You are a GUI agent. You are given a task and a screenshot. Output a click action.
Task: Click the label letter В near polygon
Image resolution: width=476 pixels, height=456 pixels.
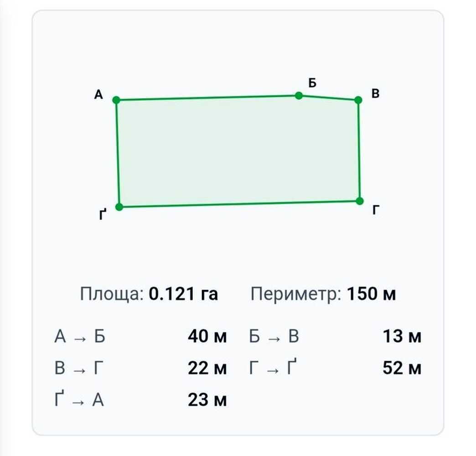[x=375, y=93]
